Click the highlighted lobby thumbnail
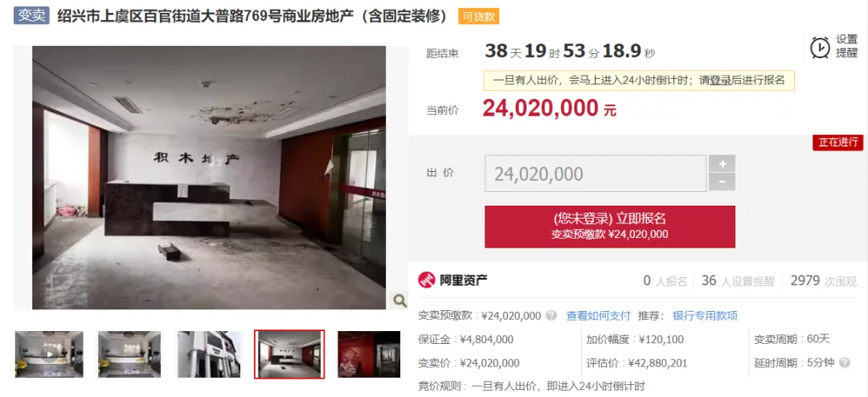868x397 pixels. click(289, 354)
